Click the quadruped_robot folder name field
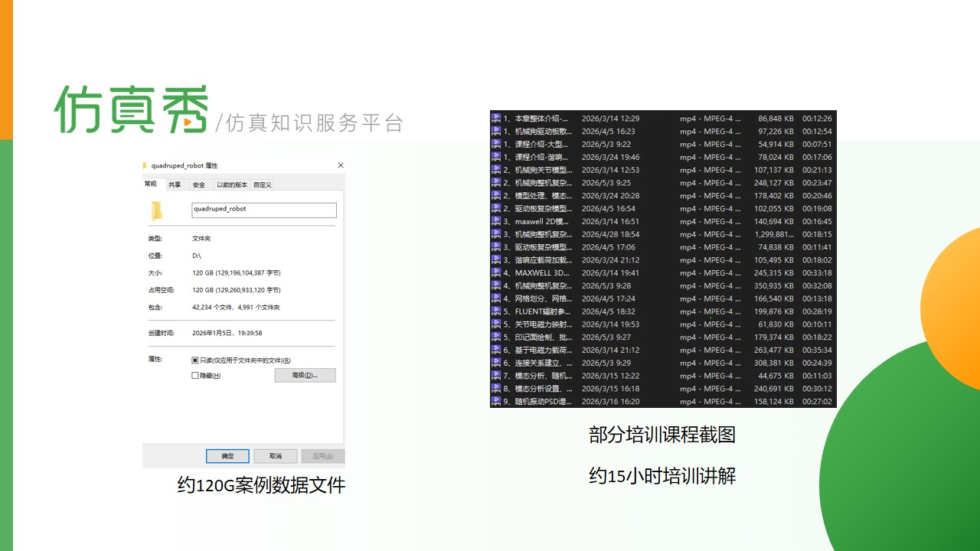This screenshot has height=551, width=980. [x=264, y=210]
